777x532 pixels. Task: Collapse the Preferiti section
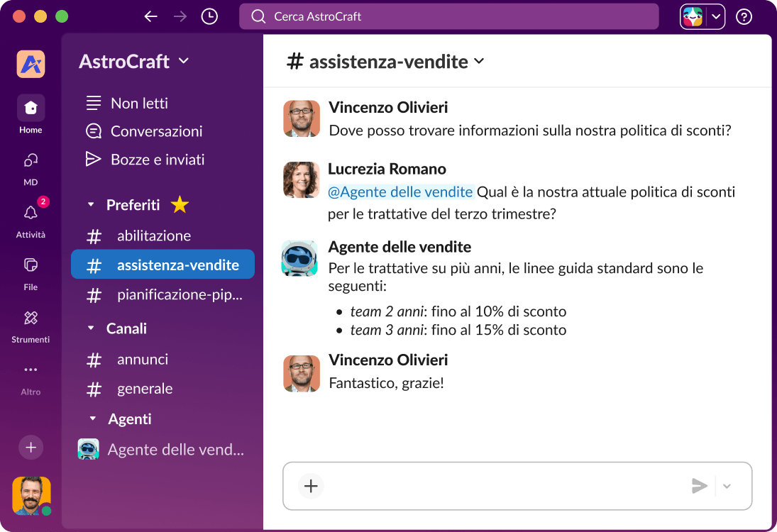pos(91,204)
